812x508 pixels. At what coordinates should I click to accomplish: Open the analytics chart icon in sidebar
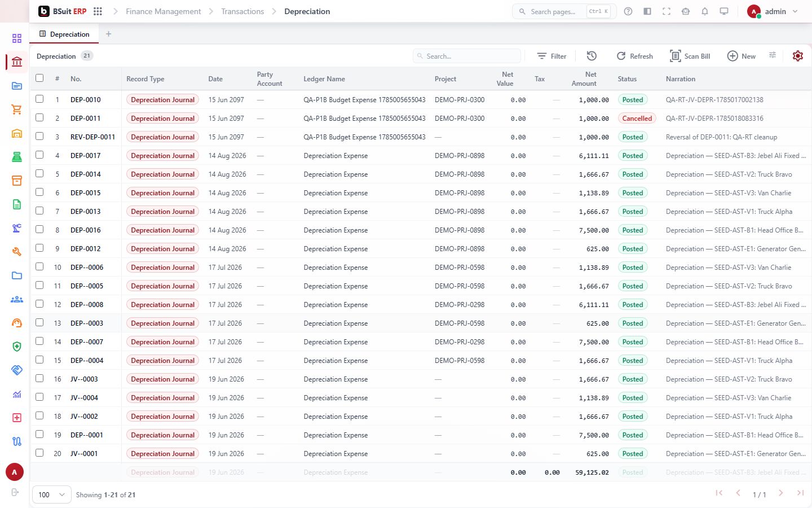coord(17,394)
